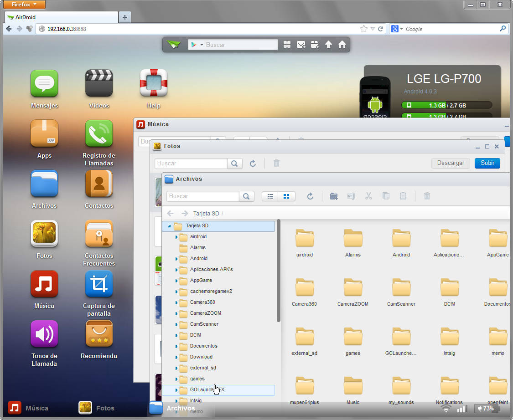The width and height of the screenshot is (513, 420).
Task: Launch Captura de pantalla icon
Action: [x=99, y=284]
